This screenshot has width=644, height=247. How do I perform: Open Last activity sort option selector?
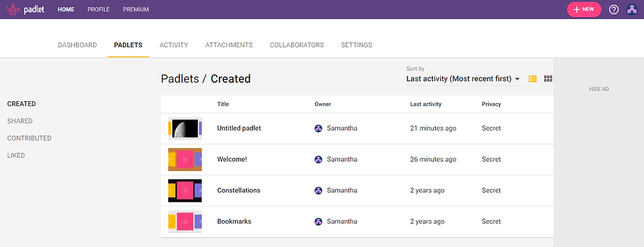[x=463, y=79]
